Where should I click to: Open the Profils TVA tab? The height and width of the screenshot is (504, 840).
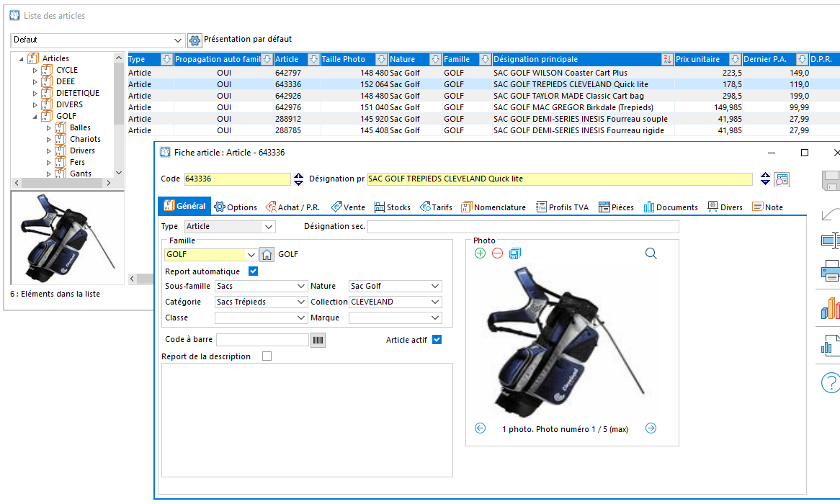pyautogui.click(x=563, y=207)
